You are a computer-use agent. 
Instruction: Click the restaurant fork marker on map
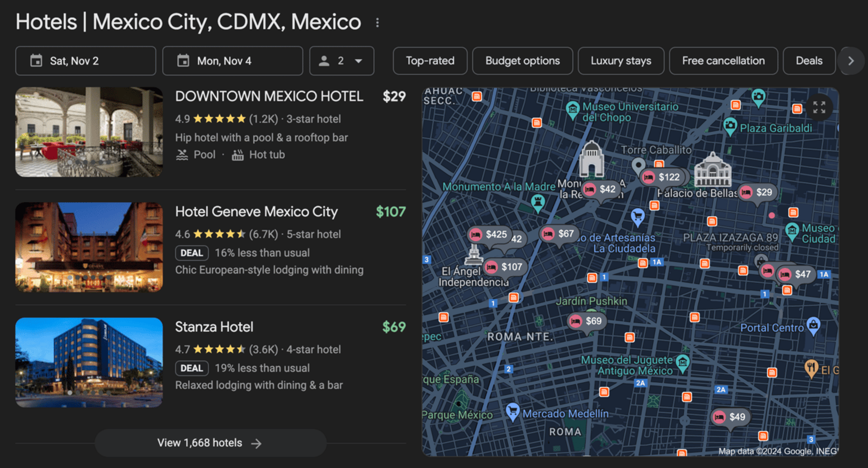(x=811, y=369)
